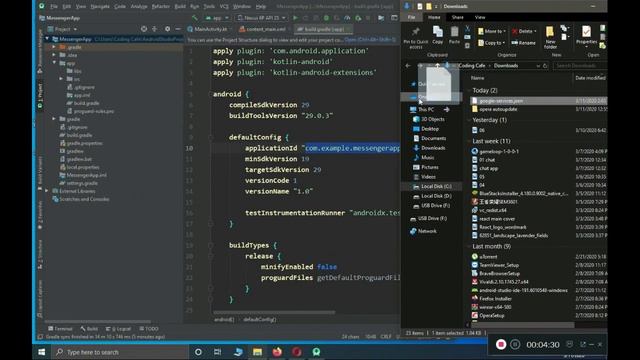640x360 pixels.
Task: Open the Logcat tool window
Action: click(118, 329)
